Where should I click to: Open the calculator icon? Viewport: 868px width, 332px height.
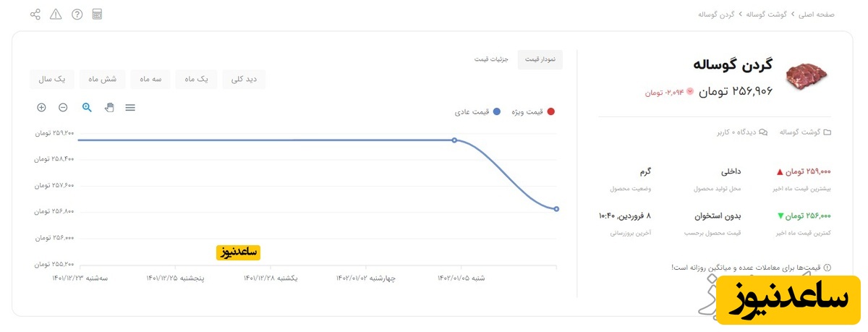98,14
